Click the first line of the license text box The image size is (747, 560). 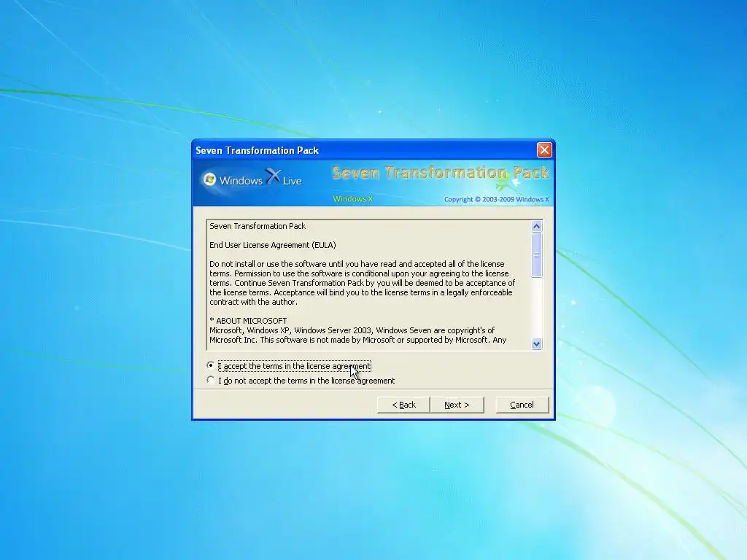pos(258,226)
